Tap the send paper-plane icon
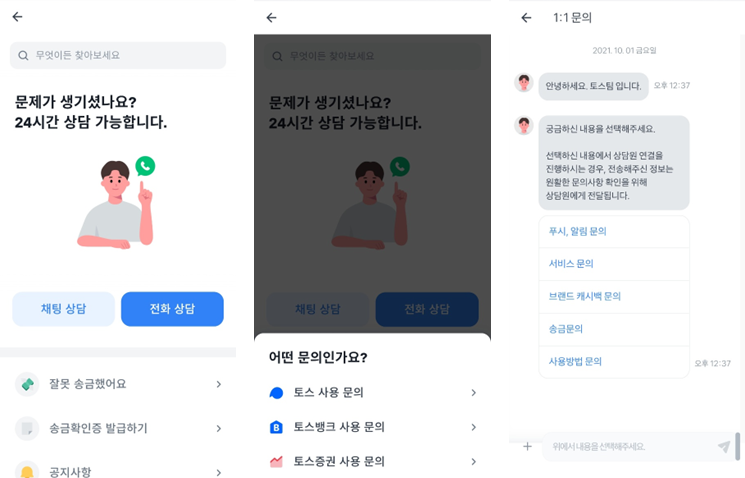 pyautogui.click(x=724, y=446)
